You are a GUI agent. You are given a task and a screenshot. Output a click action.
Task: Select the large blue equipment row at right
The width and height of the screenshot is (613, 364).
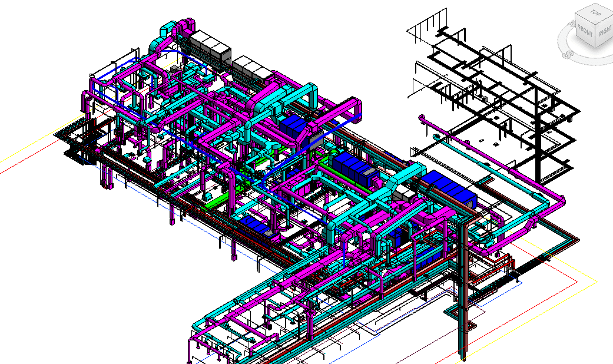point(449,188)
